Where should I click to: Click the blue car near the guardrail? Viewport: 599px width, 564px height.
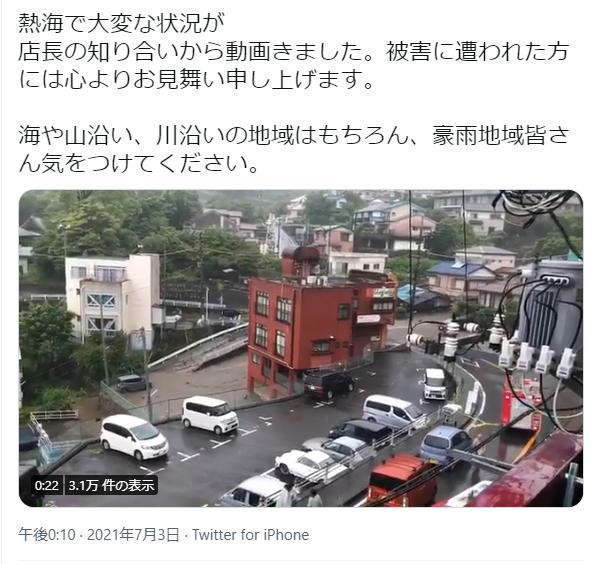[445, 444]
